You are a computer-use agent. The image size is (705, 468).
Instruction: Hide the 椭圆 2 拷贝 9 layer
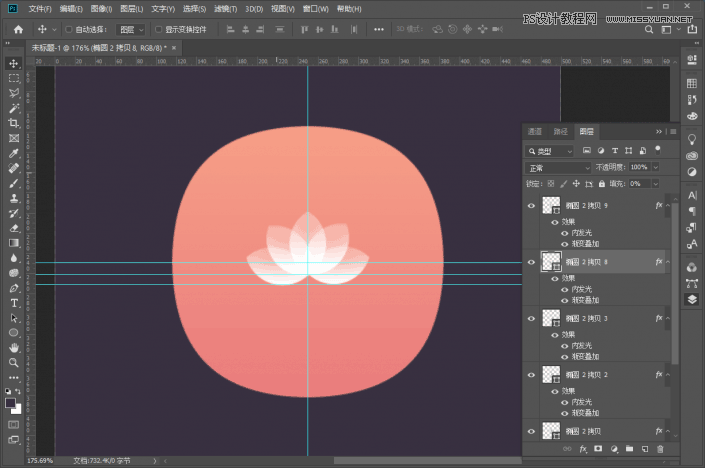(531, 205)
